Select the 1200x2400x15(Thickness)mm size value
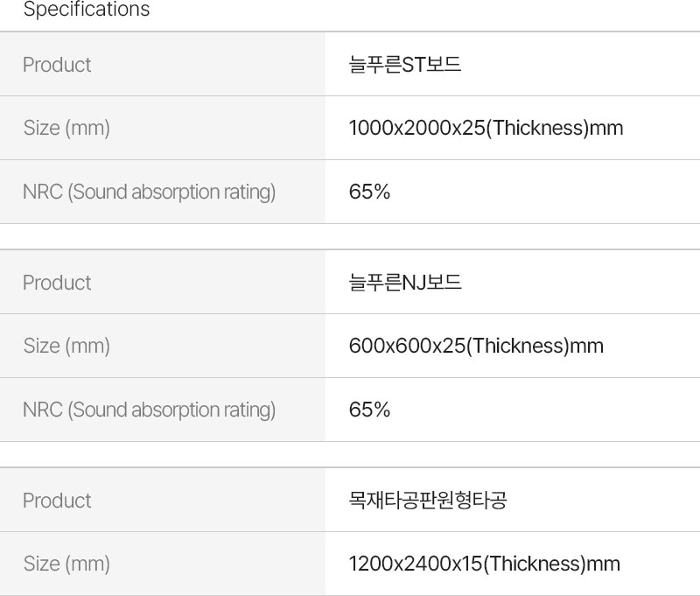This screenshot has height=596, width=700. (484, 564)
